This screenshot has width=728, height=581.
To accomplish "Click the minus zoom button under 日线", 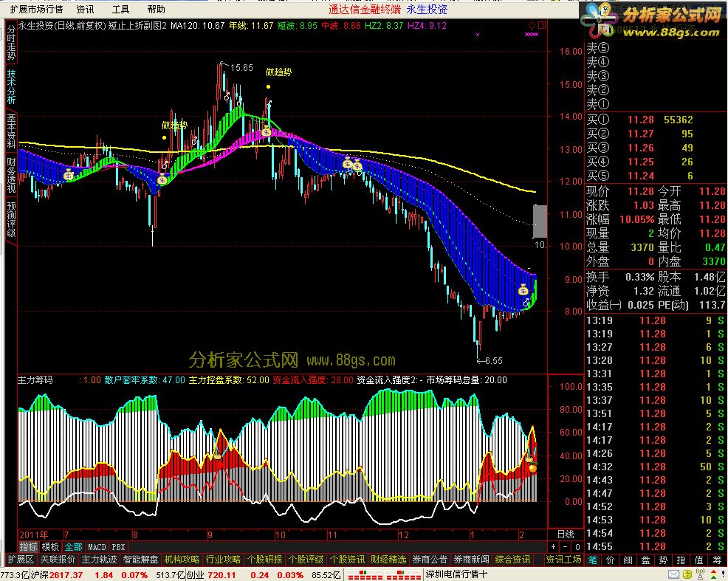I will 565,546.
